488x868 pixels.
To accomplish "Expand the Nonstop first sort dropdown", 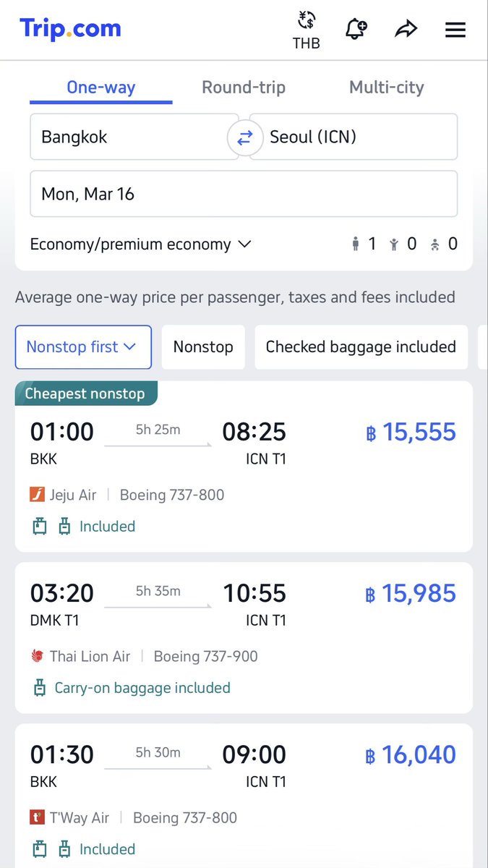I will 83,347.
